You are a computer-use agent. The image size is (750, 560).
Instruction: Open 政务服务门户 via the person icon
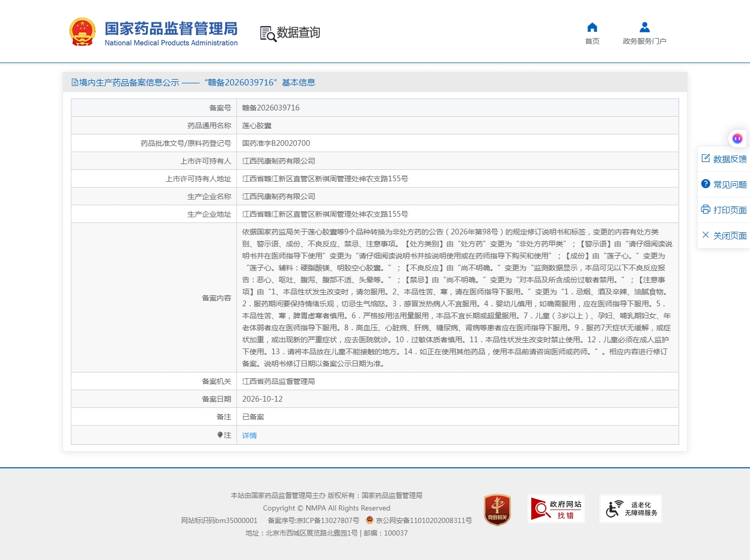(644, 27)
